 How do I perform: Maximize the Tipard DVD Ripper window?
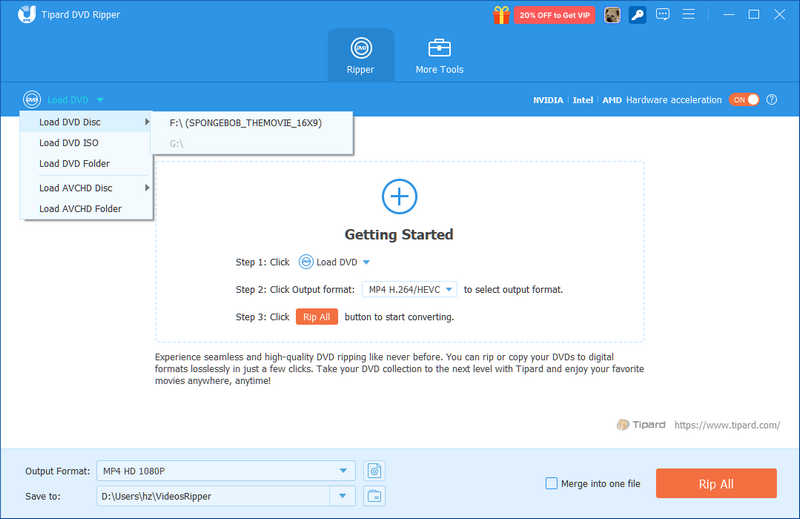pos(754,14)
